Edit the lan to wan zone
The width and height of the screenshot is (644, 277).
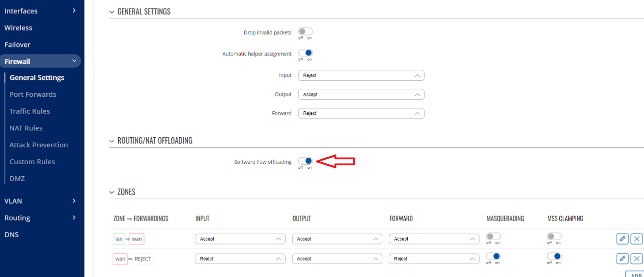click(622, 239)
